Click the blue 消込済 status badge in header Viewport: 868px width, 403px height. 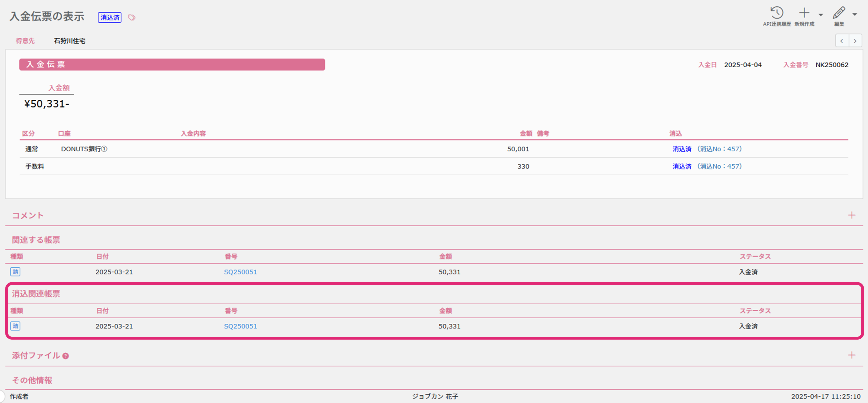pyautogui.click(x=110, y=18)
